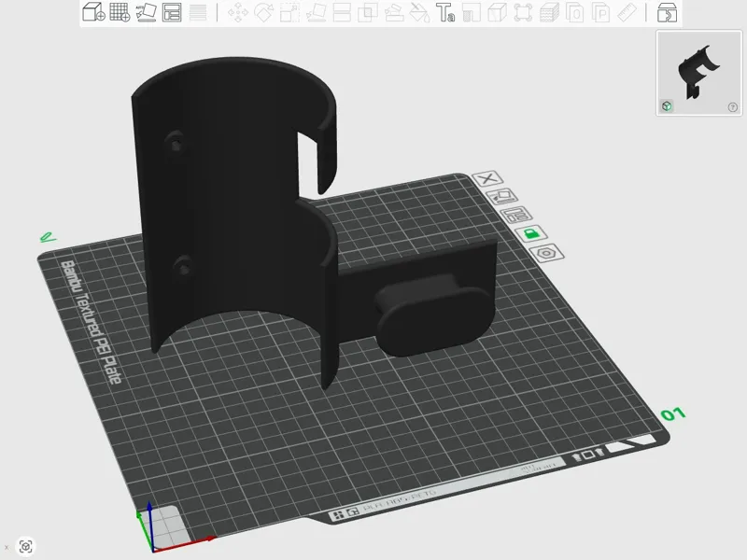Click the plate name edit pencil icon
747x560 pixels.
[49, 237]
